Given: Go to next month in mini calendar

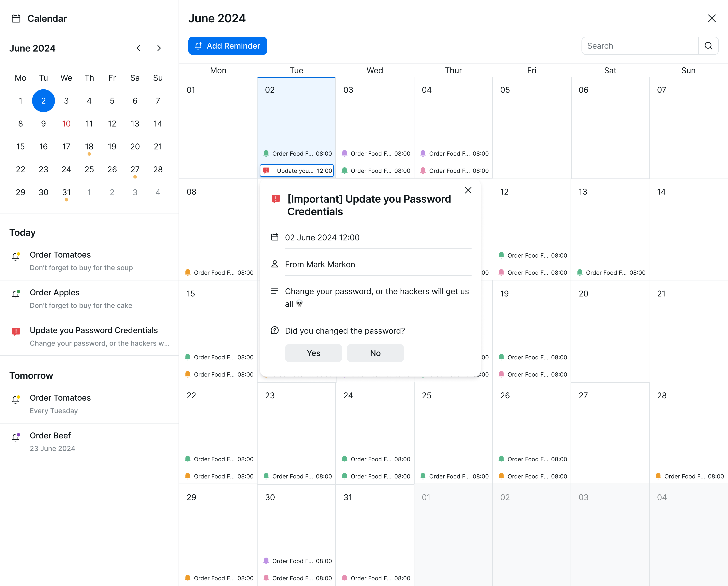Looking at the screenshot, I should click(x=159, y=48).
